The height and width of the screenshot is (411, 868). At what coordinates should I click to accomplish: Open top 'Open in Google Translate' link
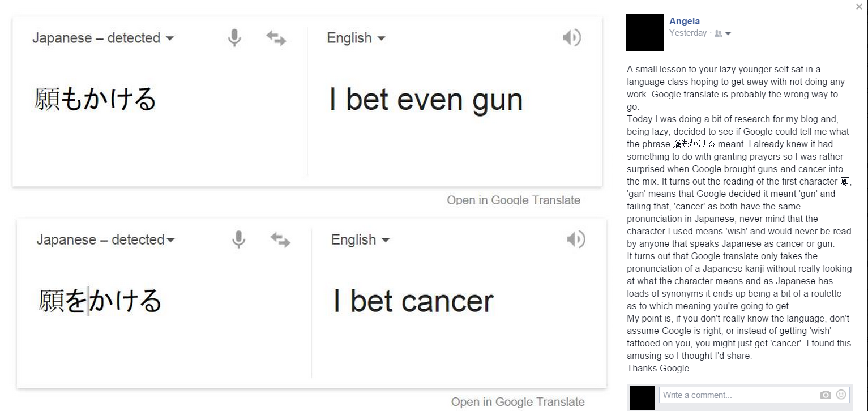pyautogui.click(x=514, y=200)
